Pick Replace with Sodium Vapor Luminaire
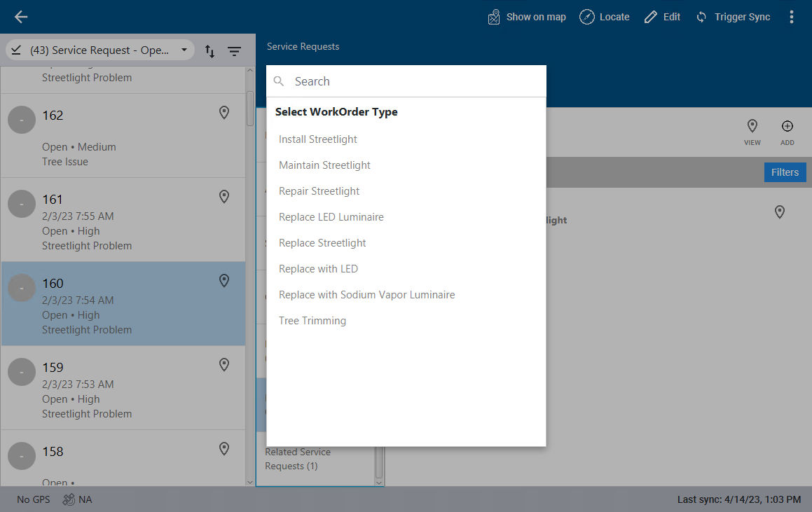 coord(367,295)
